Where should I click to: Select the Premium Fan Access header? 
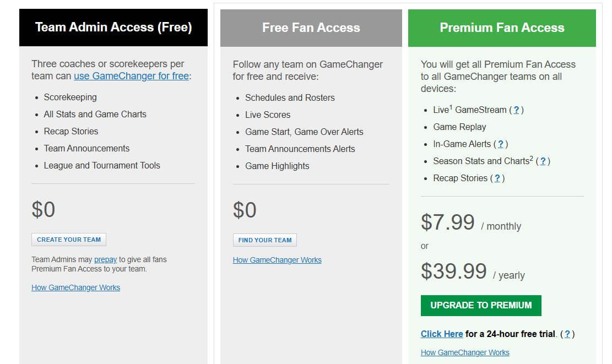click(502, 27)
